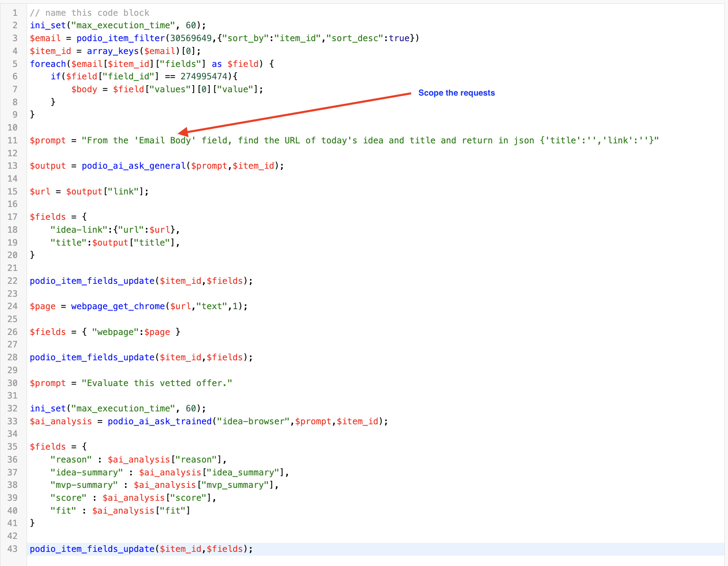Viewport: 728px width, 566px height.
Task: Click the "idea-browser" string argument
Action: 253,421
